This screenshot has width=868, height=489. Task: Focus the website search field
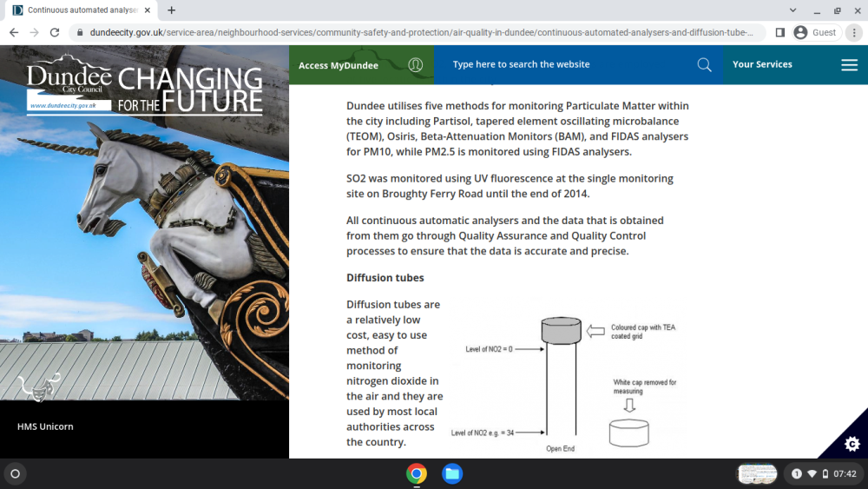(565, 64)
